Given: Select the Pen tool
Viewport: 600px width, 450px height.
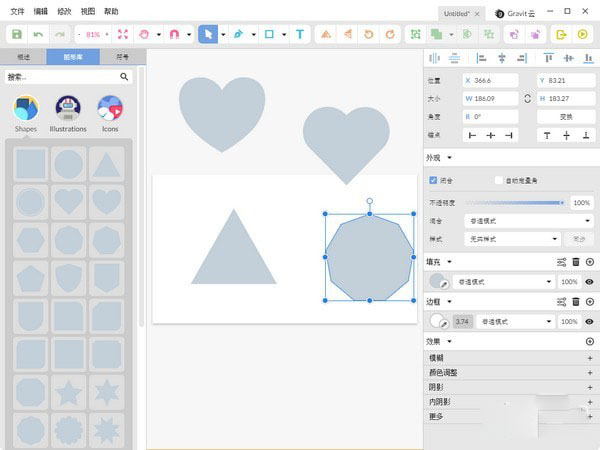Looking at the screenshot, I should 238,34.
